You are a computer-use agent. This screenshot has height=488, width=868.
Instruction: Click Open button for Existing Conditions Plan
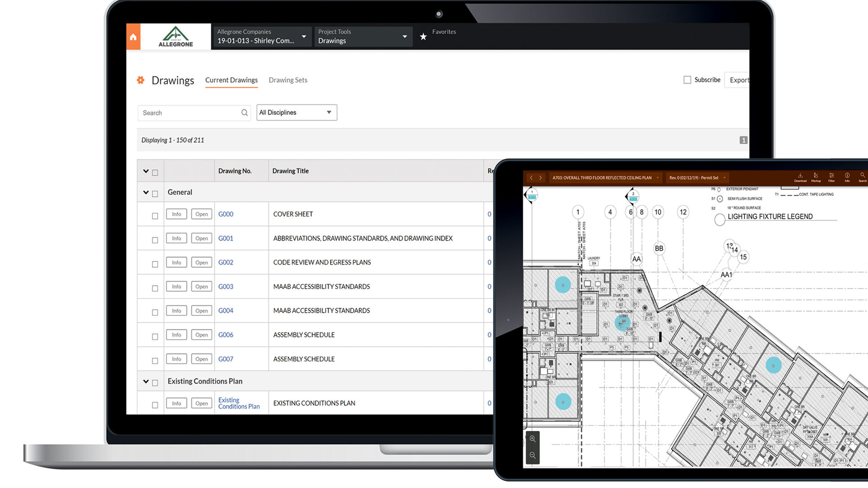click(x=201, y=403)
